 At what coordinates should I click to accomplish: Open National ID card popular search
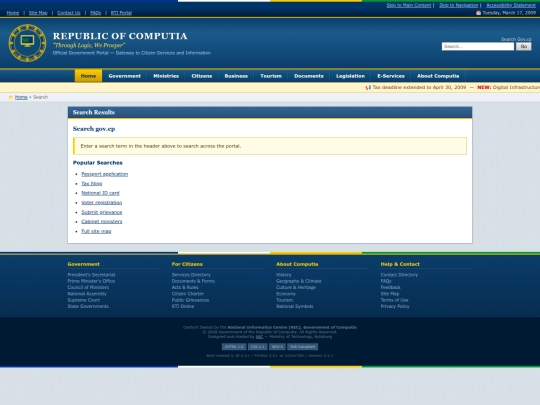point(100,193)
